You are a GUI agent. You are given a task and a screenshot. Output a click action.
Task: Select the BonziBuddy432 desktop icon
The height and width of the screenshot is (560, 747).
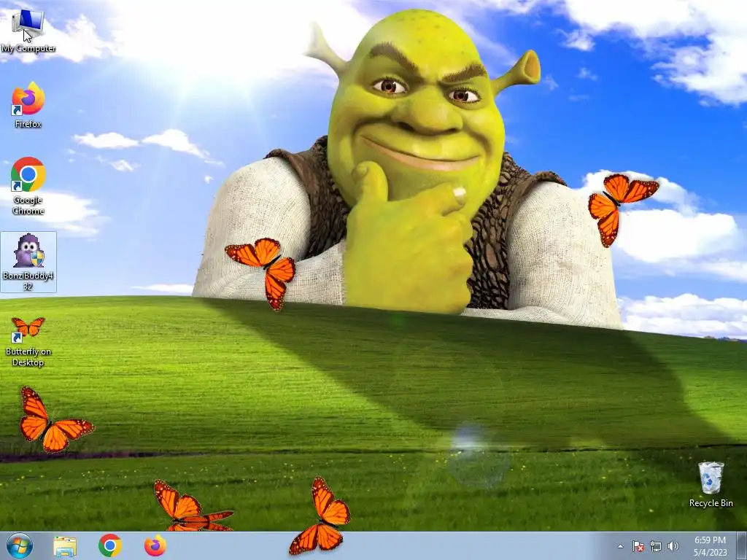click(28, 262)
